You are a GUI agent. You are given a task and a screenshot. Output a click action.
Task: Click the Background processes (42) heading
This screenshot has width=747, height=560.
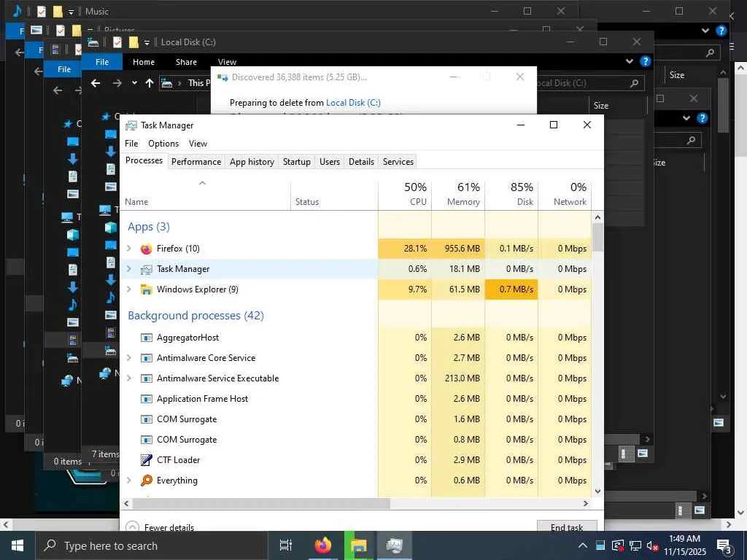point(196,316)
